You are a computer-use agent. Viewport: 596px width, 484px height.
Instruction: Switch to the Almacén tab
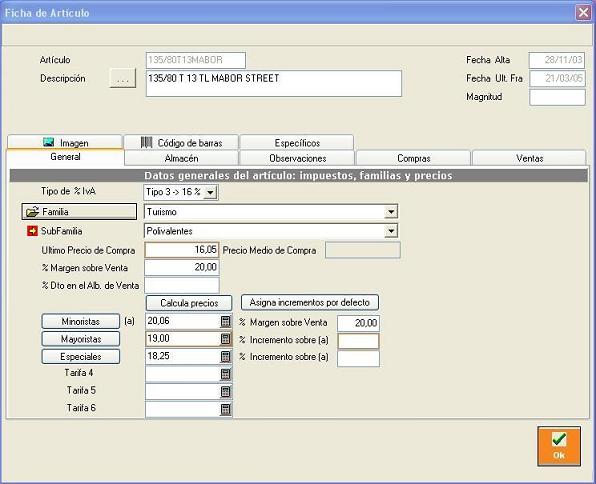click(181, 158)
